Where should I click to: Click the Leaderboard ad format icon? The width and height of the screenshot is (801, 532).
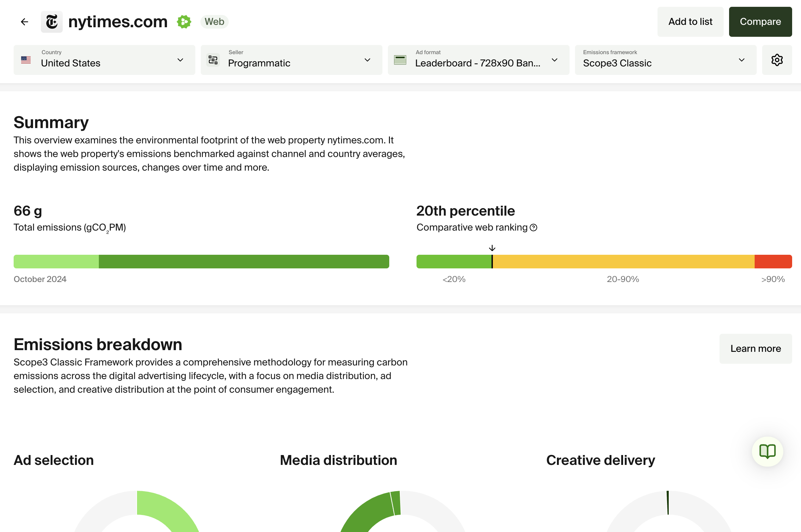[x=400, y=60]
